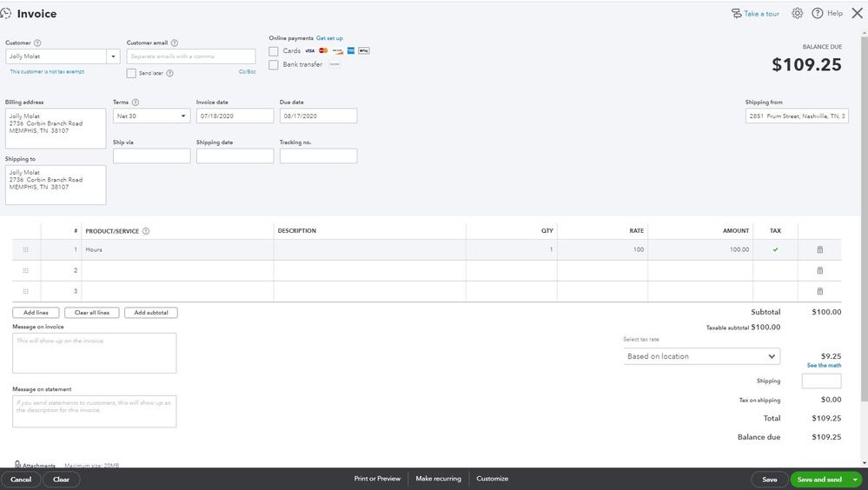The image size is (868, 490).
Task: Enable Cards online payment checkbox
Action: pos(274,51)
